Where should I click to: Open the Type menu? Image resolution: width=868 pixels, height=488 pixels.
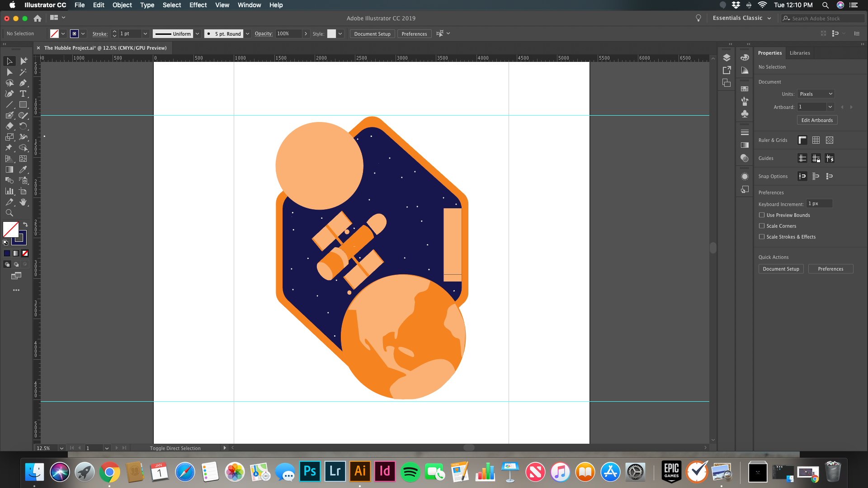click(147, 5)
